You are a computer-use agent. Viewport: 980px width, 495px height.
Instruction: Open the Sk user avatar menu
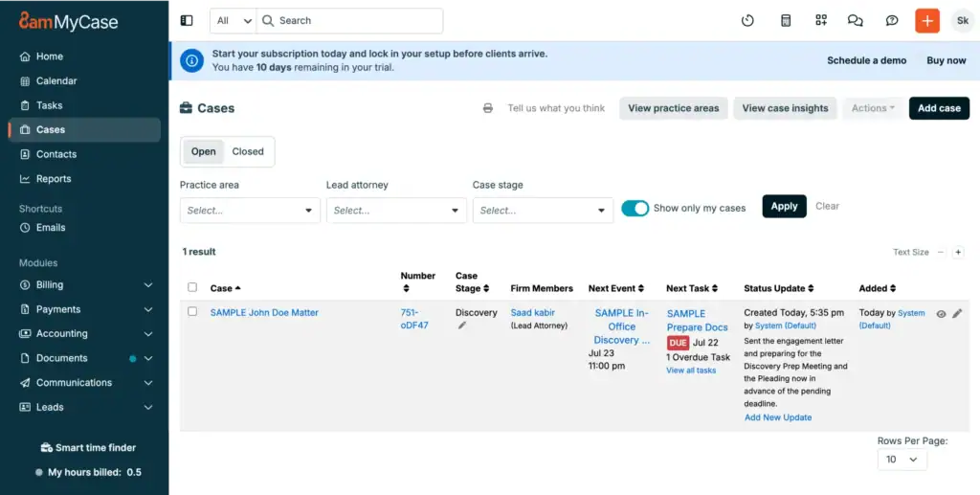click(963, 21)
